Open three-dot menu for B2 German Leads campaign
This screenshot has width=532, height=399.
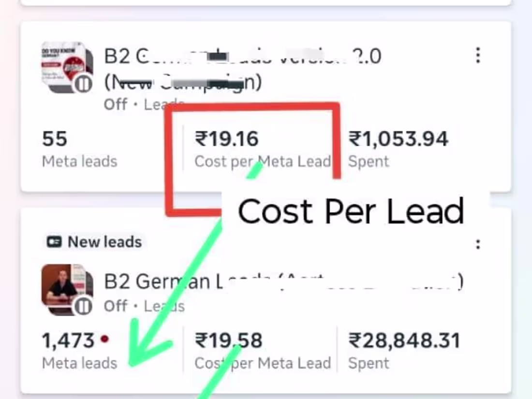point(478,244)
